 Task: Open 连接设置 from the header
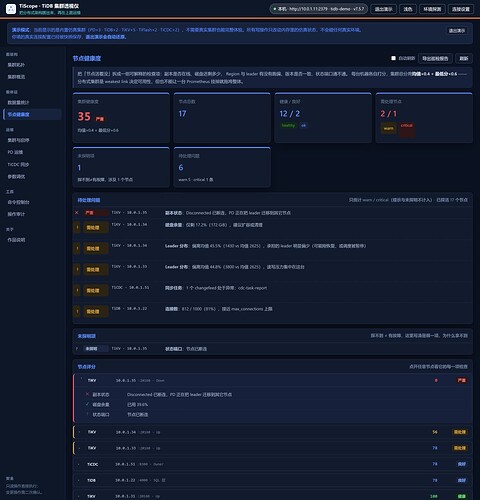click(461, 9)
